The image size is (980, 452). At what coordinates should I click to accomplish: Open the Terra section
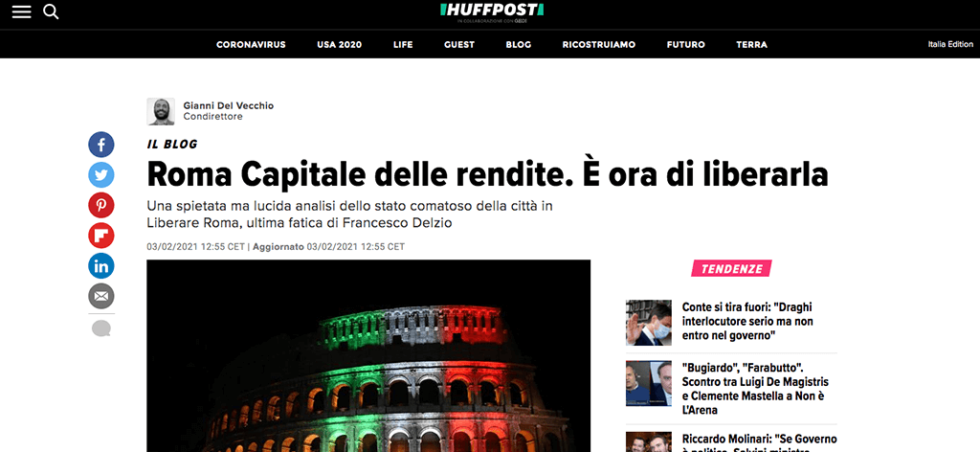tap(751, 44)
